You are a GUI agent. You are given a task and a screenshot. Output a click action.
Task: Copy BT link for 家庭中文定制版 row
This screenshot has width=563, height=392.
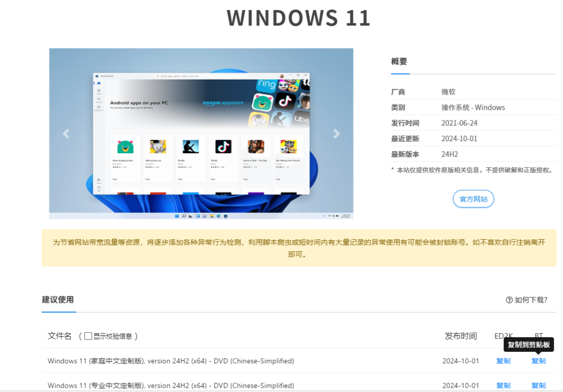tap(538, 361)
